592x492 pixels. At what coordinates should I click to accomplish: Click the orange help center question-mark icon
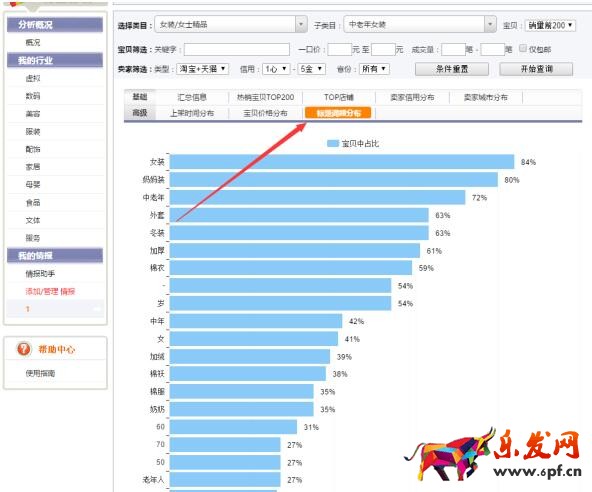pyautogui.click(x=24, y=349)
